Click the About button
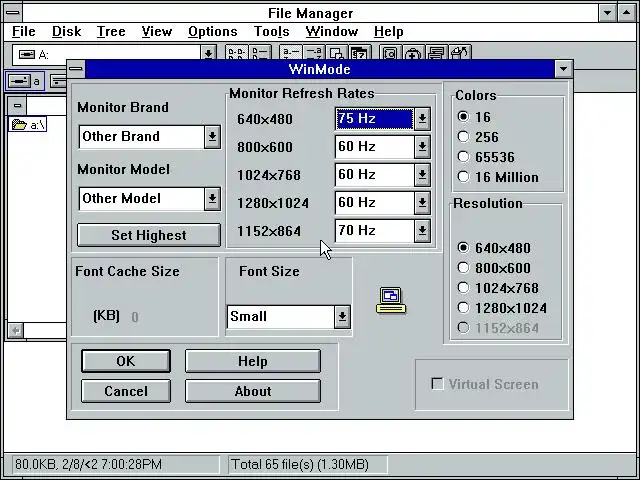 coord(253,391)
